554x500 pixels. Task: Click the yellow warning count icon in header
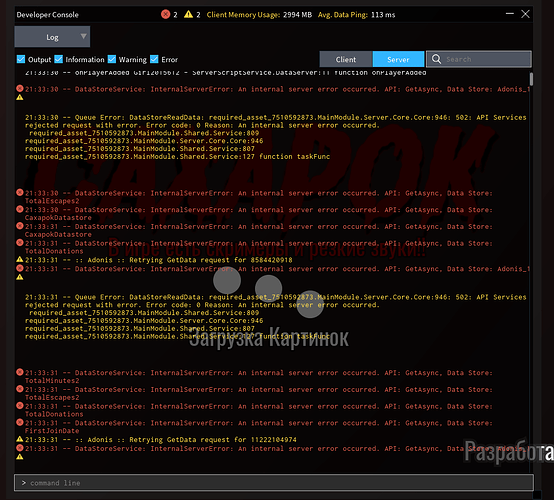pos(188,14)
